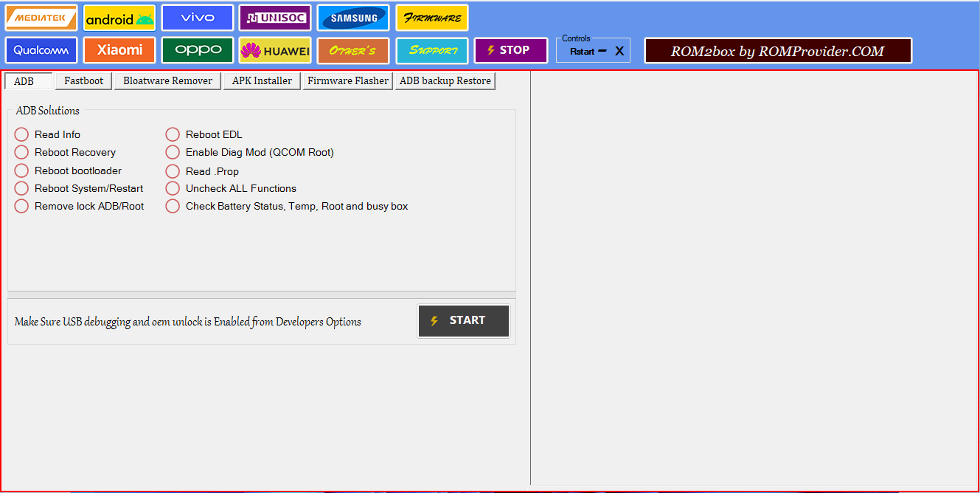
Task: Select the Xiaomi brand icon
Action: 119,50
